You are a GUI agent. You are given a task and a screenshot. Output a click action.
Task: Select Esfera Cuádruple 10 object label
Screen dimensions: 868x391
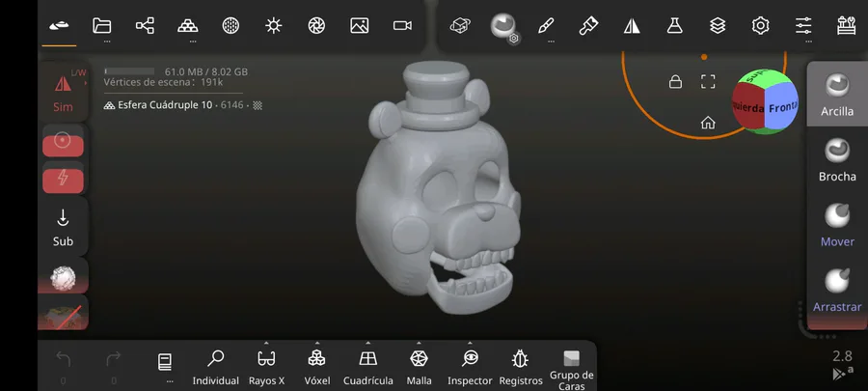tap(165, 105)
